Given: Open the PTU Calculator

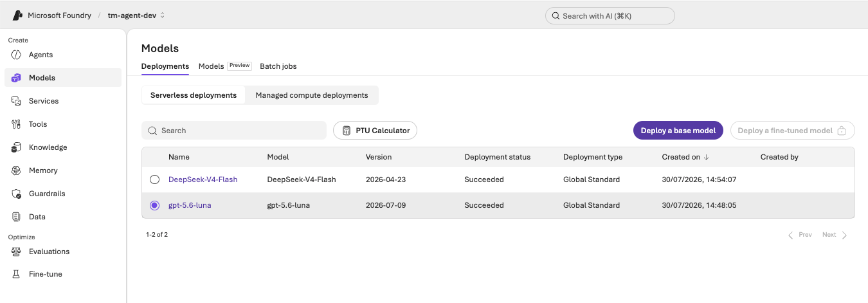Looking at the screenshot, I should [x=375, y=131].
